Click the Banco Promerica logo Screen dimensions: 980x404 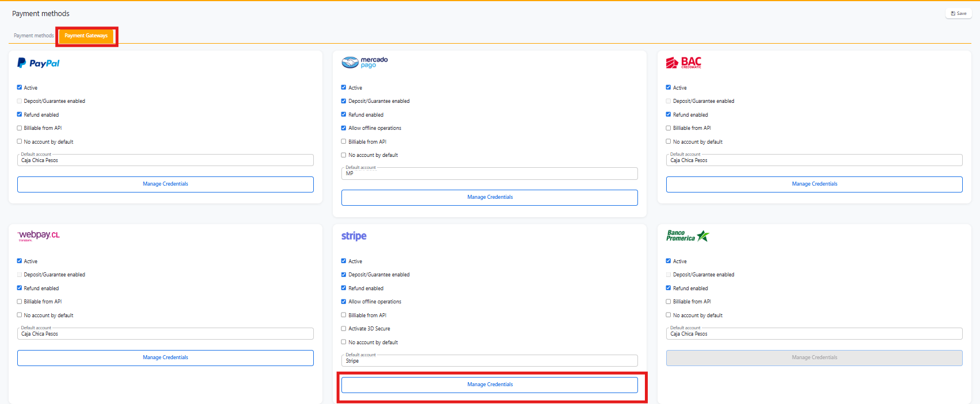(687, 236)
